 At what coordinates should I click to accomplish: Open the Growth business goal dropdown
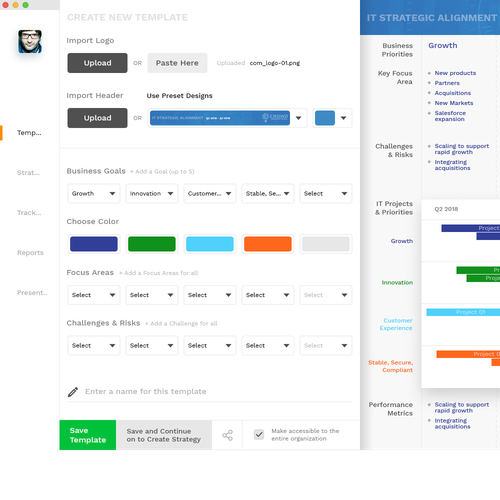[94, 193]
